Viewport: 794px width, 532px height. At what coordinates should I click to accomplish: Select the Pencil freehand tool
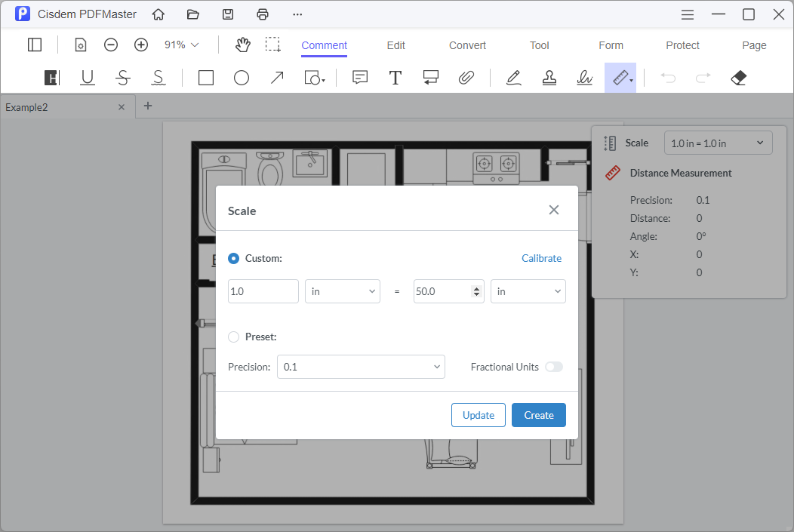tap(514, 78)
